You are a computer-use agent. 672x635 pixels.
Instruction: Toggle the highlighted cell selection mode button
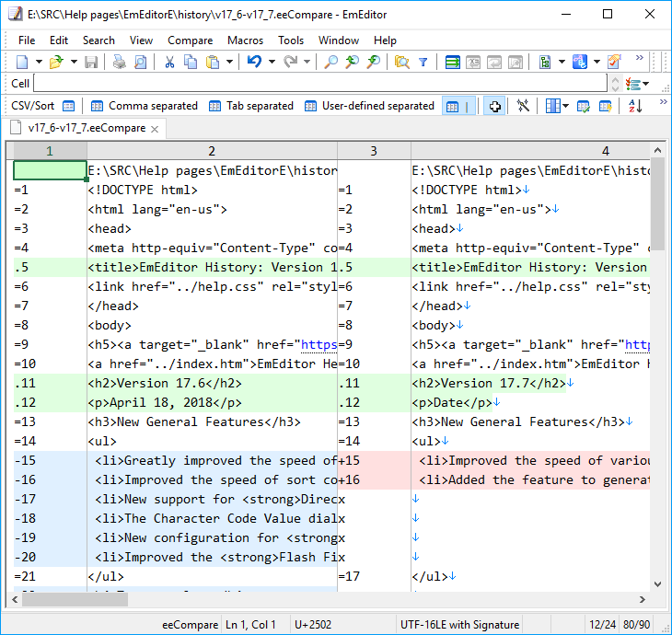pos(494,106)
